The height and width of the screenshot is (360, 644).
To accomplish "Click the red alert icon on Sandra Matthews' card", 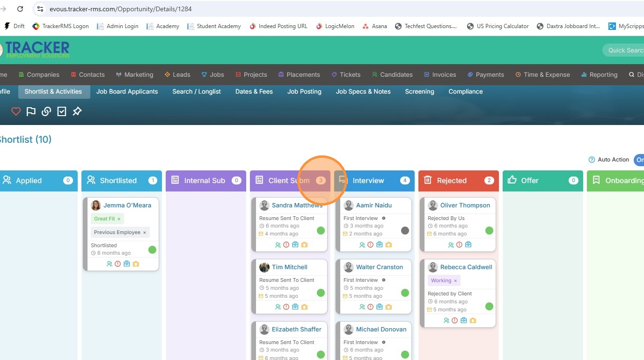I will [286, 245].
